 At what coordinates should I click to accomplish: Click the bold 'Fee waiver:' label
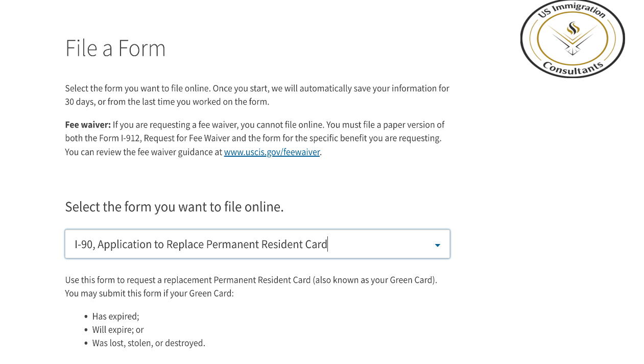(x=88, y=125)
